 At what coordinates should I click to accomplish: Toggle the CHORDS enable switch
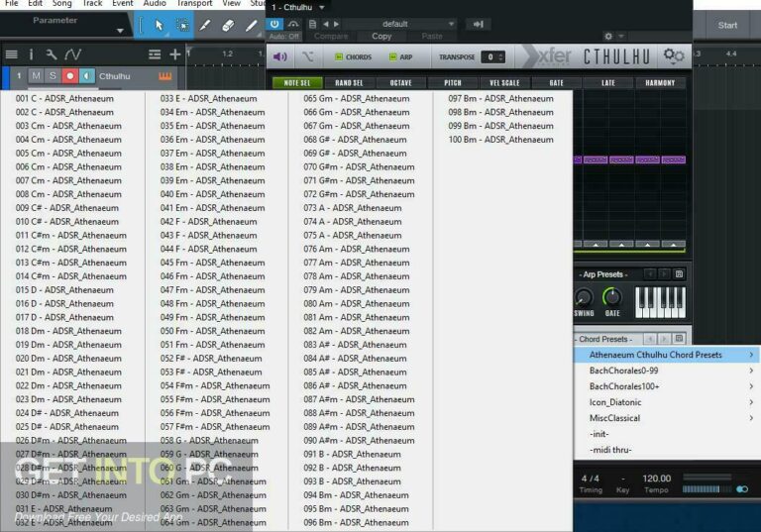[x=339, y=57]
